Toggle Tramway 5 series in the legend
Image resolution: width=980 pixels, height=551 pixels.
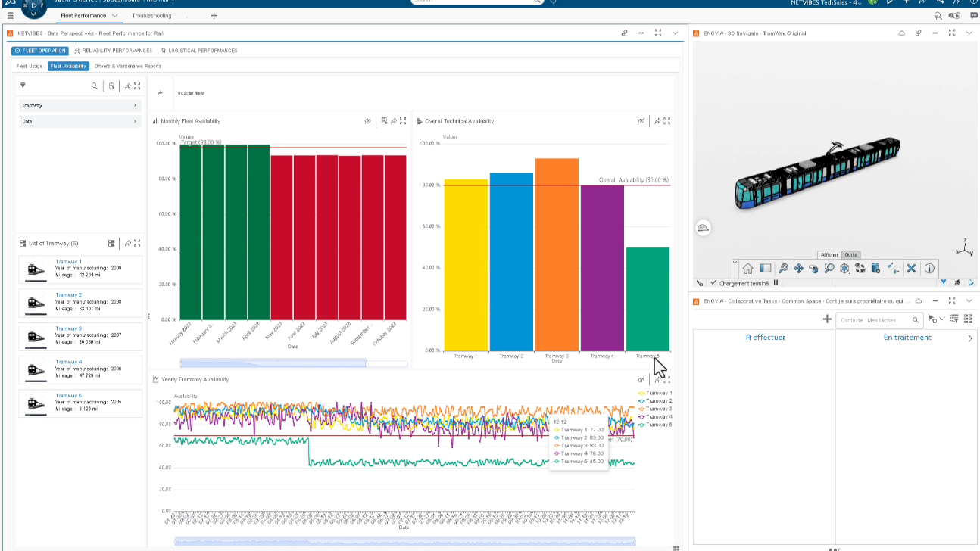tap(657, 425)
